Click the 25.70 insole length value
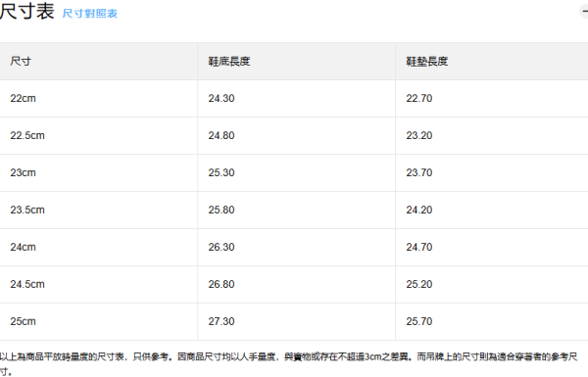 419,321
